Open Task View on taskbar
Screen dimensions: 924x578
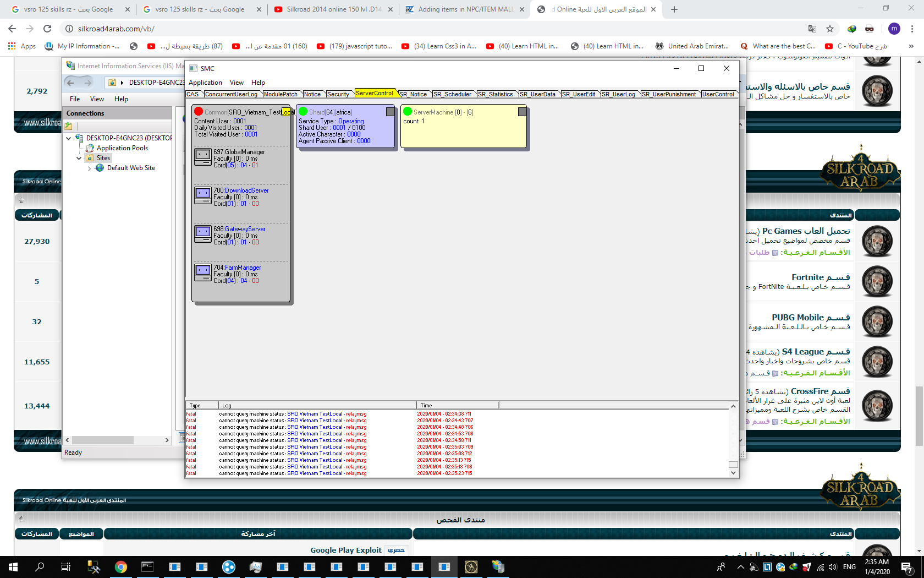tap(66, 567)
